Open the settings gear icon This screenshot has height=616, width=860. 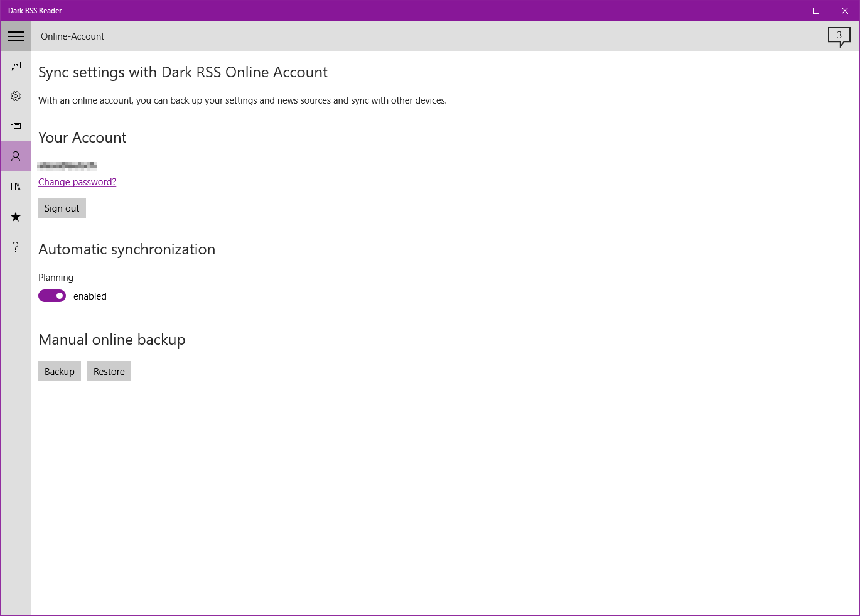pos(15,95)
